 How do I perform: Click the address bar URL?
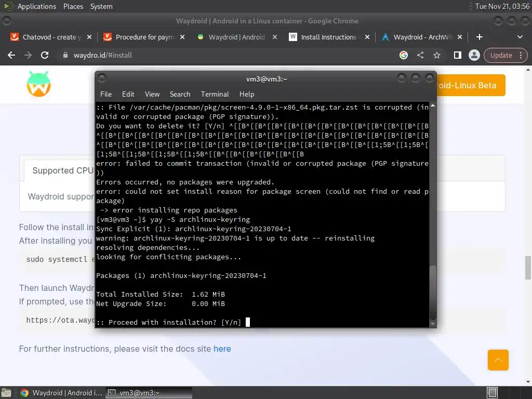(102, 55)
